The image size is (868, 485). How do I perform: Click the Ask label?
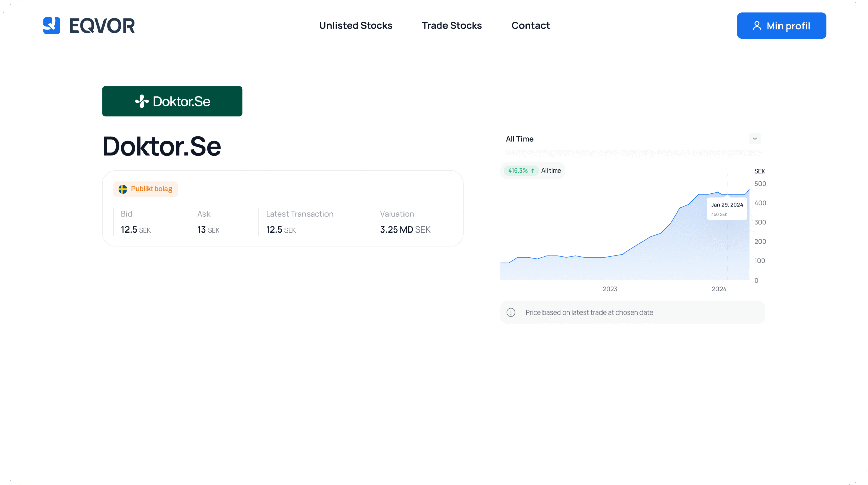tap(204, 214)
